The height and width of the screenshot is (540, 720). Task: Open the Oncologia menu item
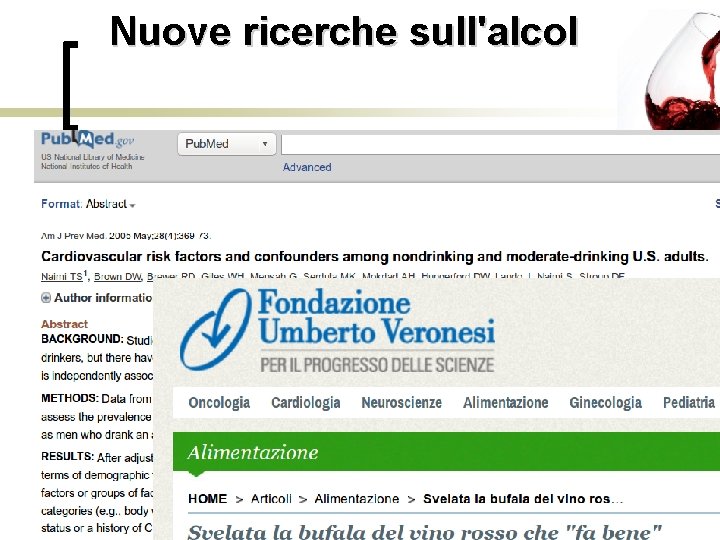click(219, 403)
